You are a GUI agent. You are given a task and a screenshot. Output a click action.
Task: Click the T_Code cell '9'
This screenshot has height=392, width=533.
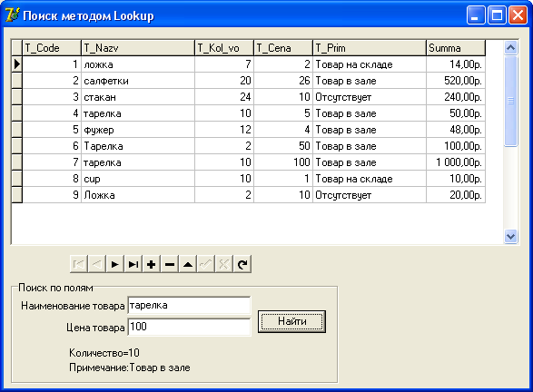(x=52, y=195)
